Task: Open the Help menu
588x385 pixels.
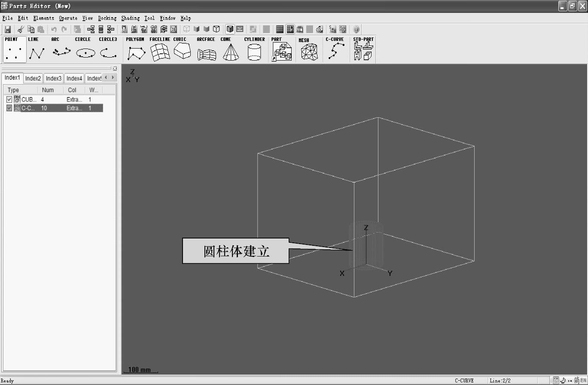Action: [x=186, y=18]
